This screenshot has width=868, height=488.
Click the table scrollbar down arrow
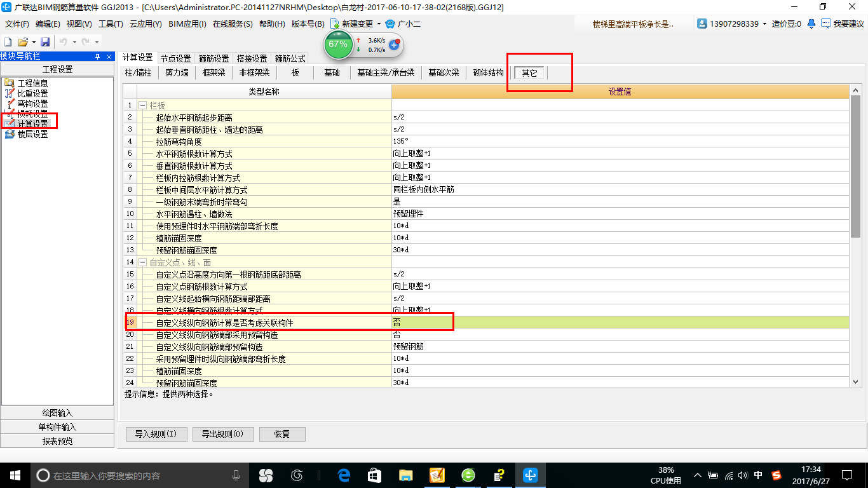[x=855, y=381]
